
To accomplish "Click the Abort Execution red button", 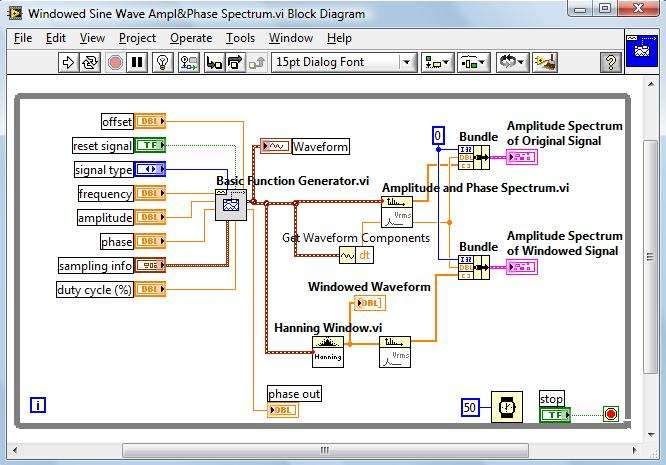I will coord(115,62).
